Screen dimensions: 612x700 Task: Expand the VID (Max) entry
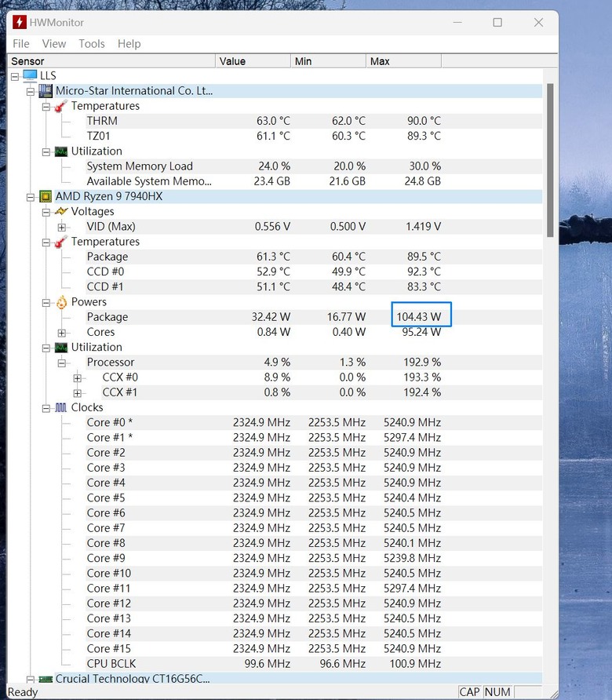click(x=62, y=228)
